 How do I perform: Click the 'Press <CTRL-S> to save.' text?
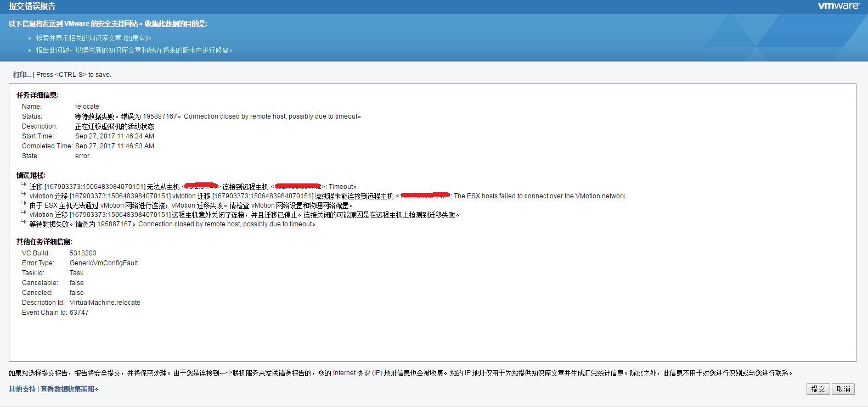point(74,75)
